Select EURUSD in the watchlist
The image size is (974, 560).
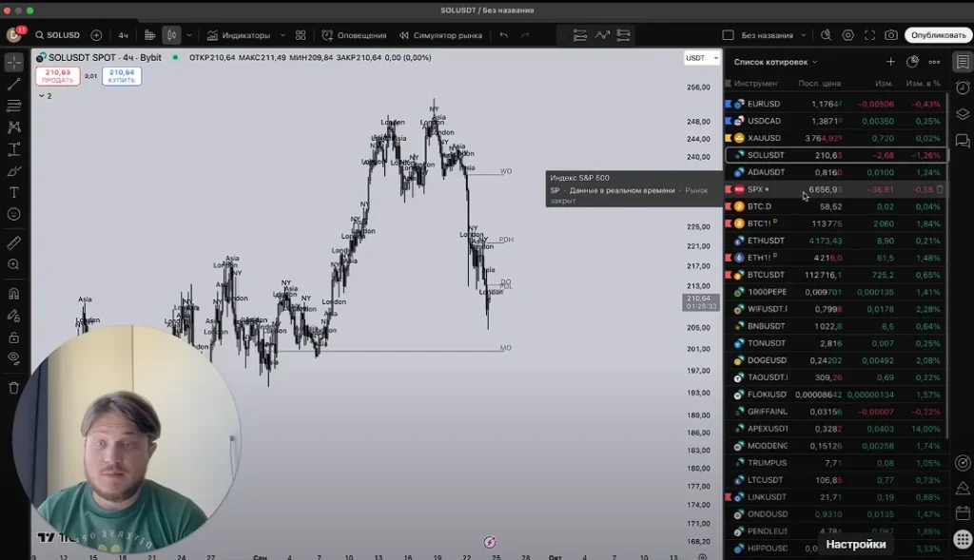(x=835, y=104)
